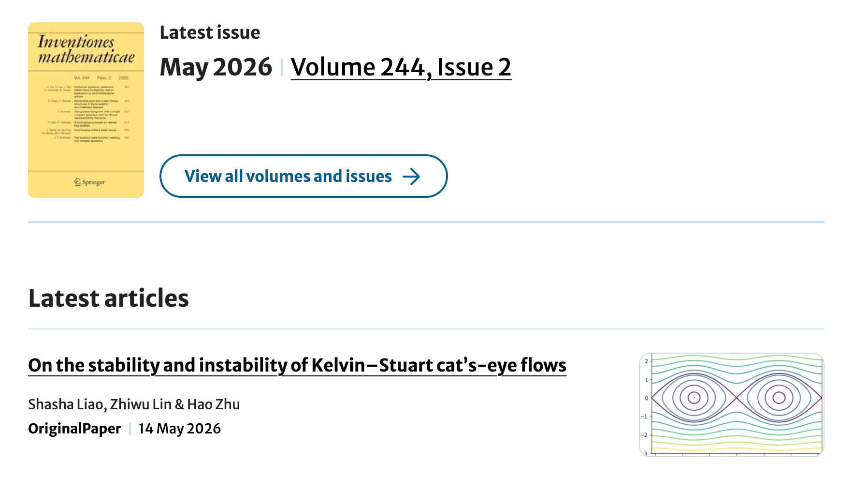This screenshot has height=477, width=868.
Task: Click the right eye vortex in the plot
Action: [x=779, y=398]
